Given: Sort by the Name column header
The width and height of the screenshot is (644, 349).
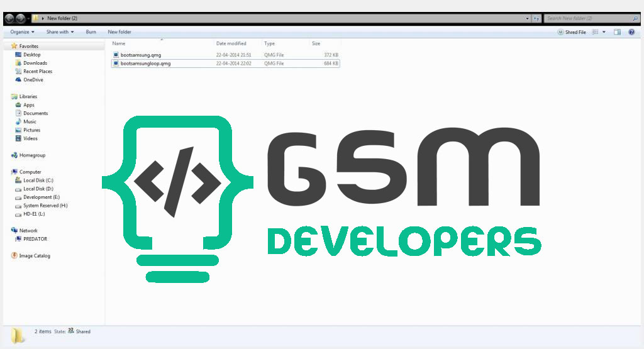Looking at the screenshot, I should point(119,43).
